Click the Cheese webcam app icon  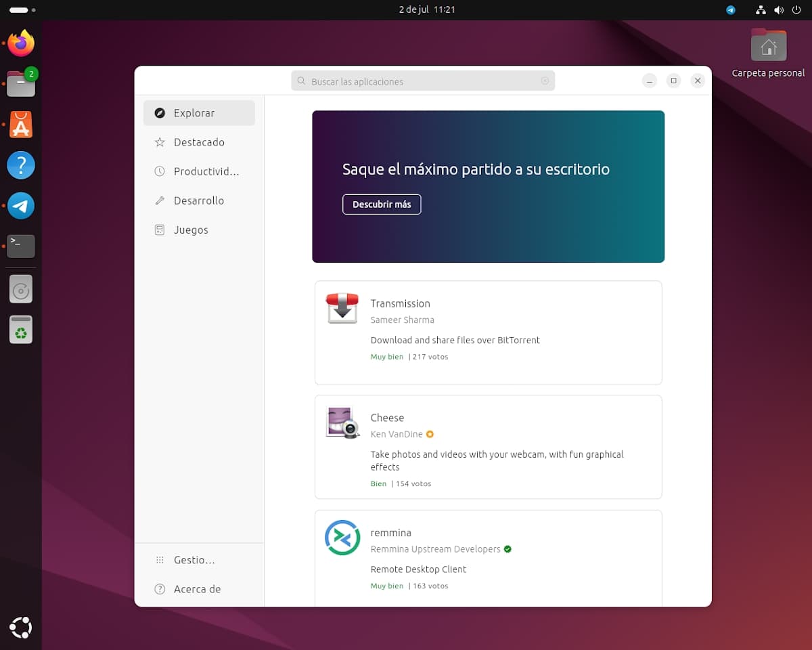(x=342, y=422)
